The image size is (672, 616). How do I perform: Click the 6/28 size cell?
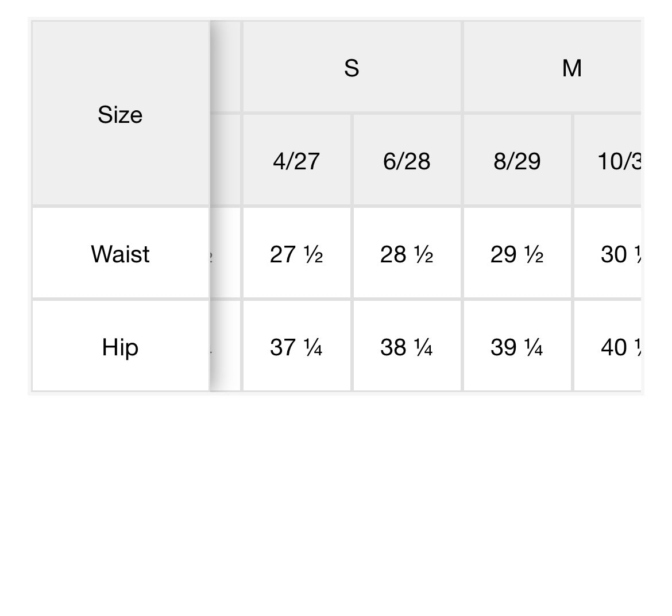pyautogui.click(x=407, y=161)
